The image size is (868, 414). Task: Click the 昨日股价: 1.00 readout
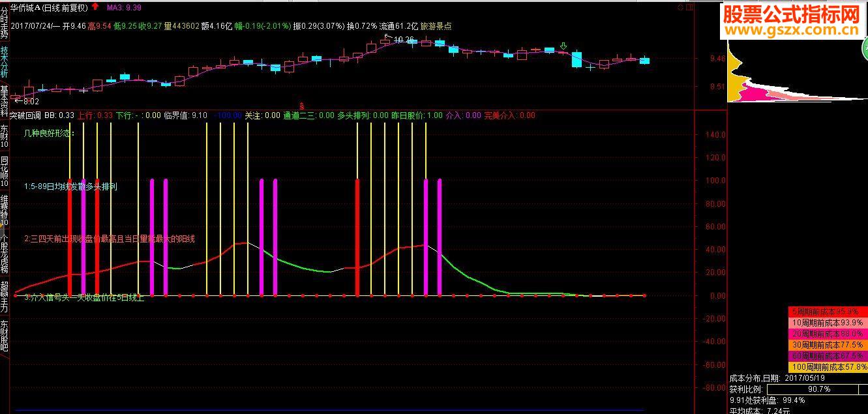pyautogui.click(x=417, y=115)
